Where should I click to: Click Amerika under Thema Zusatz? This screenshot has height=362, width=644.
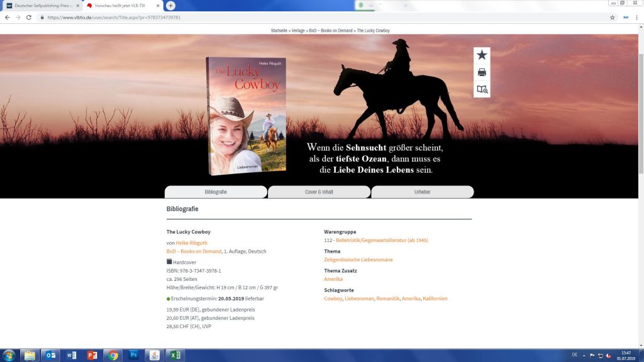tap(333, 279)
